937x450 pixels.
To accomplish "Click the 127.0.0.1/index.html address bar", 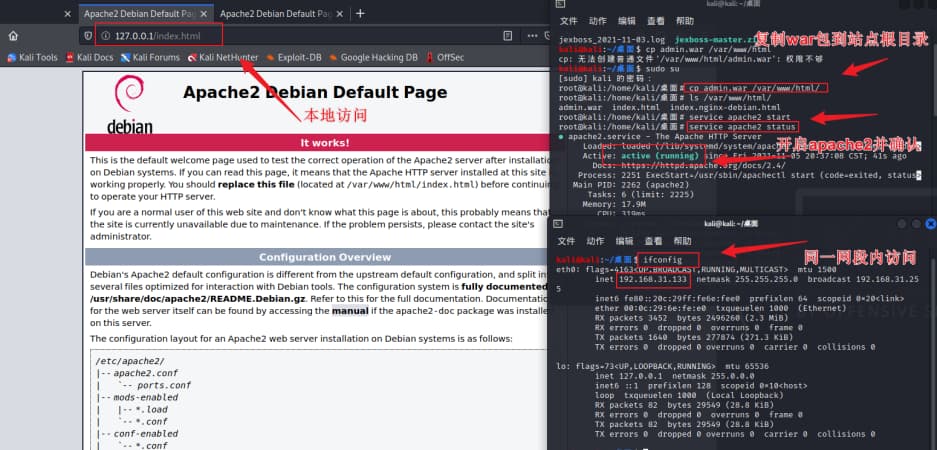I will click(x=158, y=36).
